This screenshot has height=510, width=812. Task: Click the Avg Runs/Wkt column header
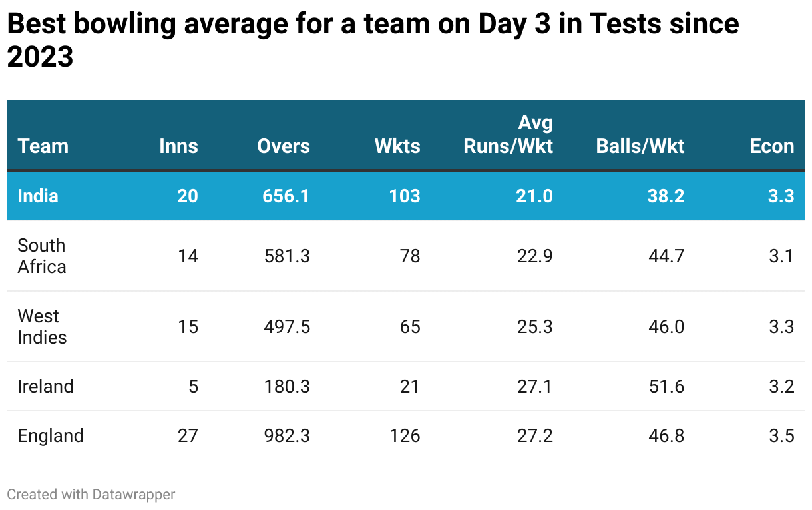508,134
